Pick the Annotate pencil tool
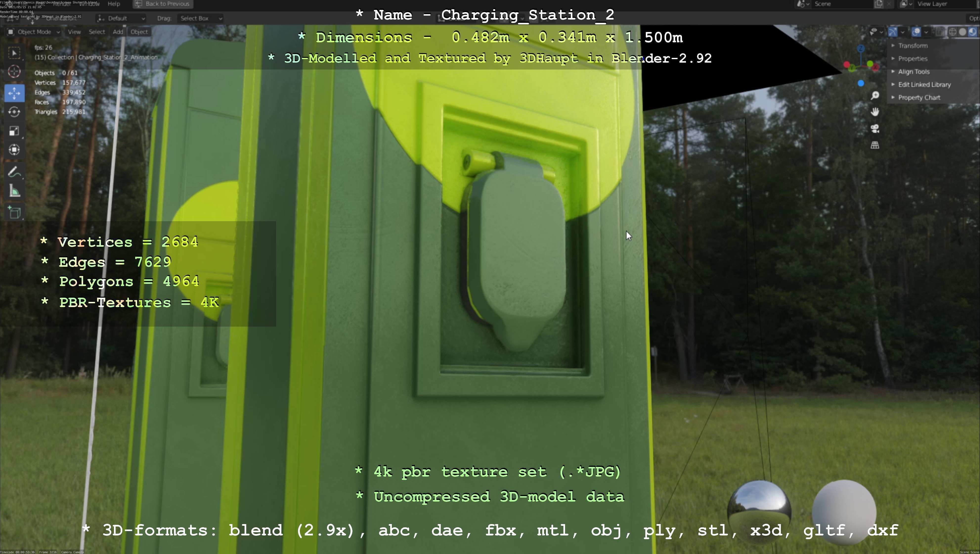 (x=14, y=172)
